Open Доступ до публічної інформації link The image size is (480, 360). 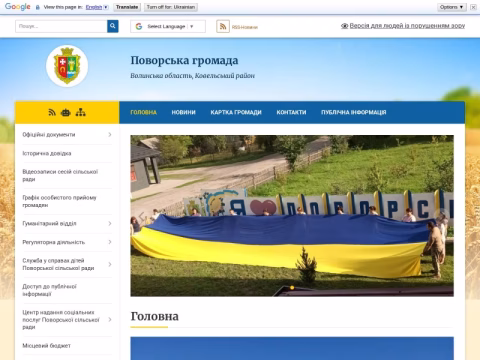pos(49,290)
